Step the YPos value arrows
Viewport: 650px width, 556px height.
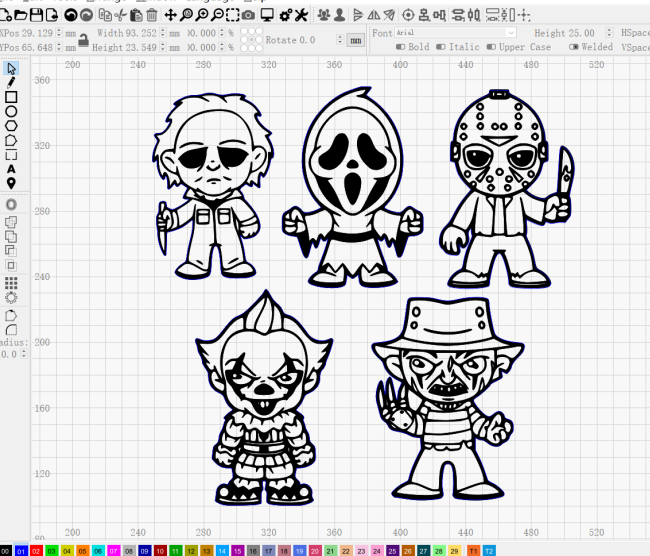pyautogui.click(x=59, y=47)
